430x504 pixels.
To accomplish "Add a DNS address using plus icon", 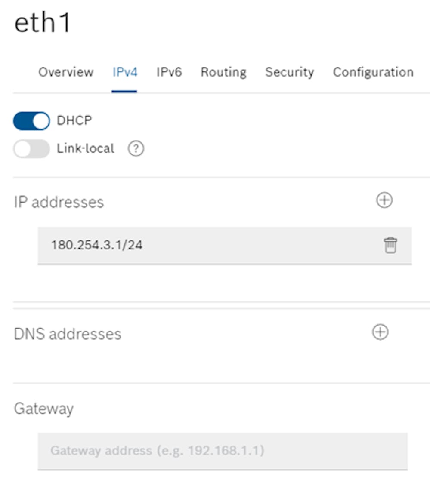I will 380,332.
